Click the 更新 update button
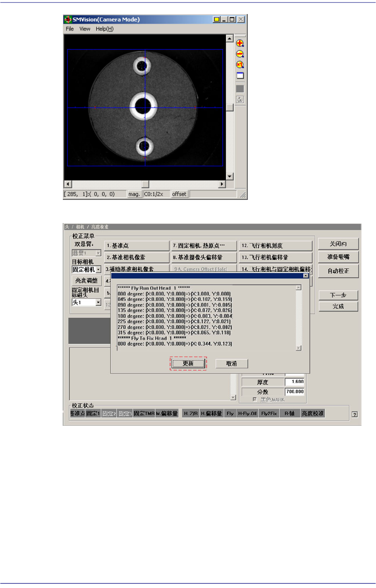This screenshot has height=588, width=376. coord(188,364)
